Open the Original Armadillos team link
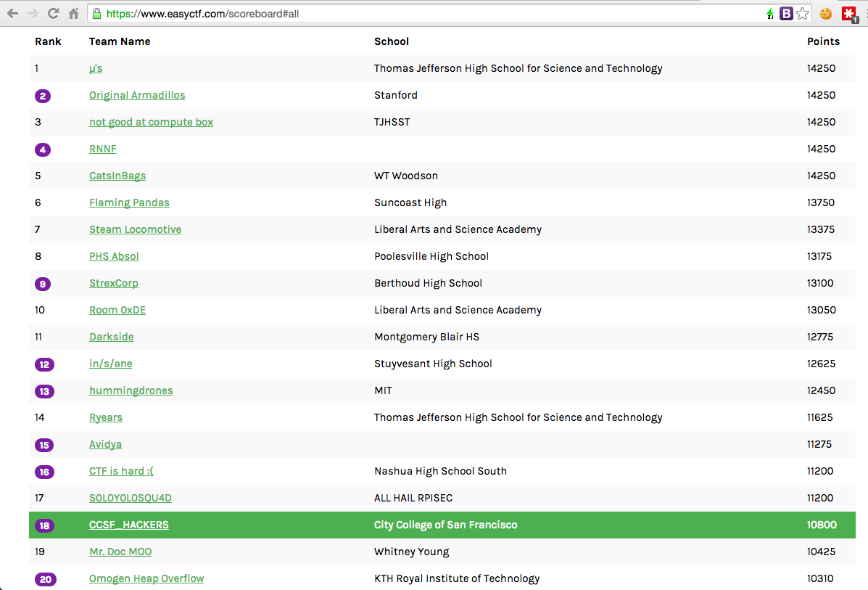 coord(137,95)
